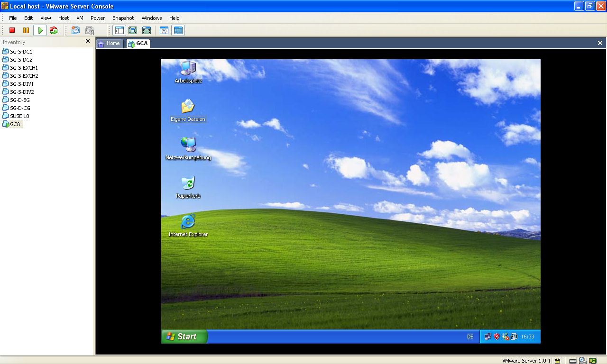Image resolution: width=607 pixels, height=364 pixels.
Task: Click the DE language indicator in the taskbar
Action: 470,337
